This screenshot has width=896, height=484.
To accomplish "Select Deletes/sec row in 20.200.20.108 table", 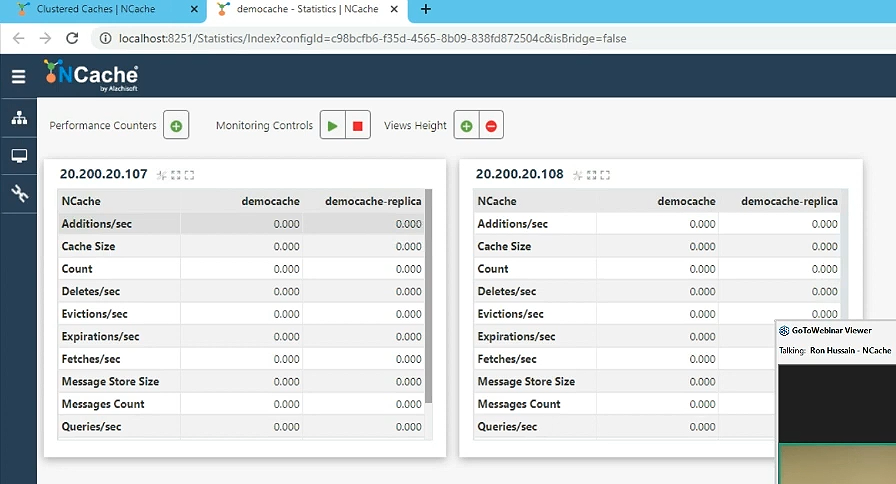I will coord(657,291).
